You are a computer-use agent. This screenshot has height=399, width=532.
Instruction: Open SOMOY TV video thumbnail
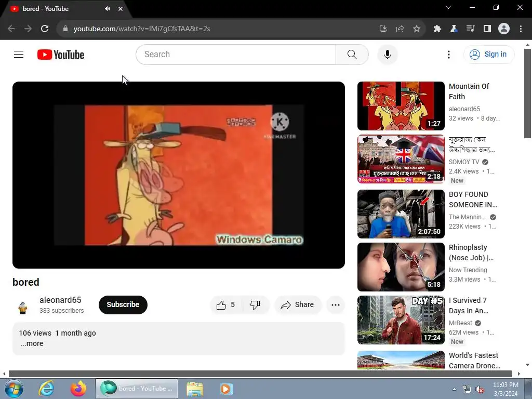point(401,159)
